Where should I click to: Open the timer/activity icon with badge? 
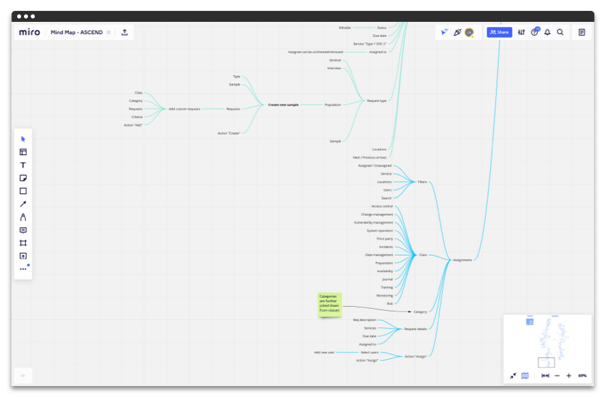[535, 32]
